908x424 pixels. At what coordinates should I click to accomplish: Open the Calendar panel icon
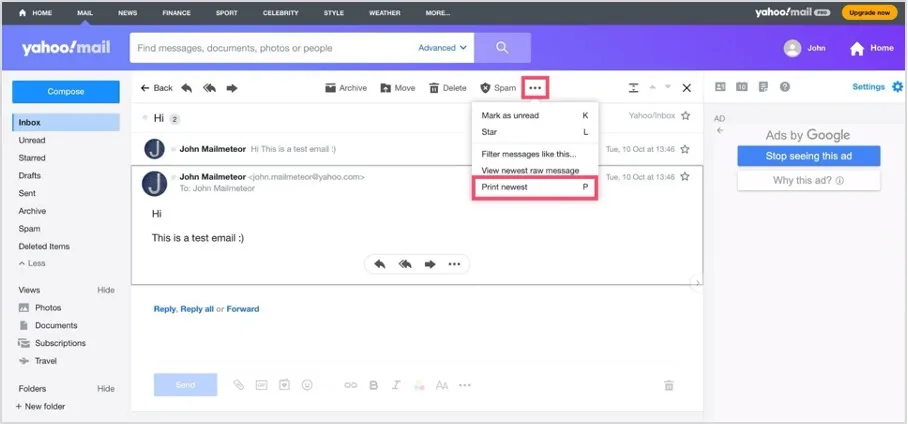[x=742, y=87]
